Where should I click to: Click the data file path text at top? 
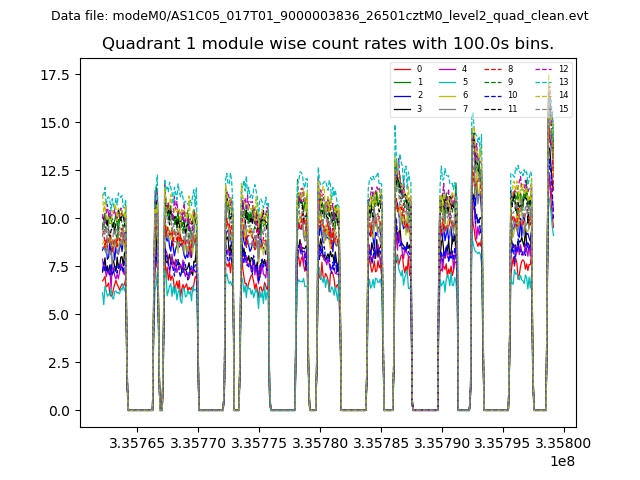pos(320,16)
